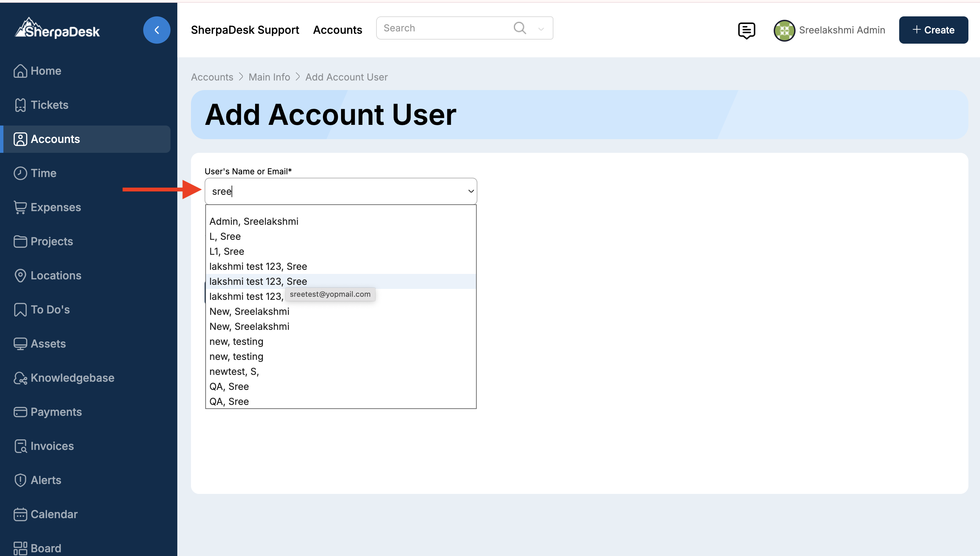
Task: Go to Time in the sidebar
Action: pyautogui.click(x=44, y=173)
